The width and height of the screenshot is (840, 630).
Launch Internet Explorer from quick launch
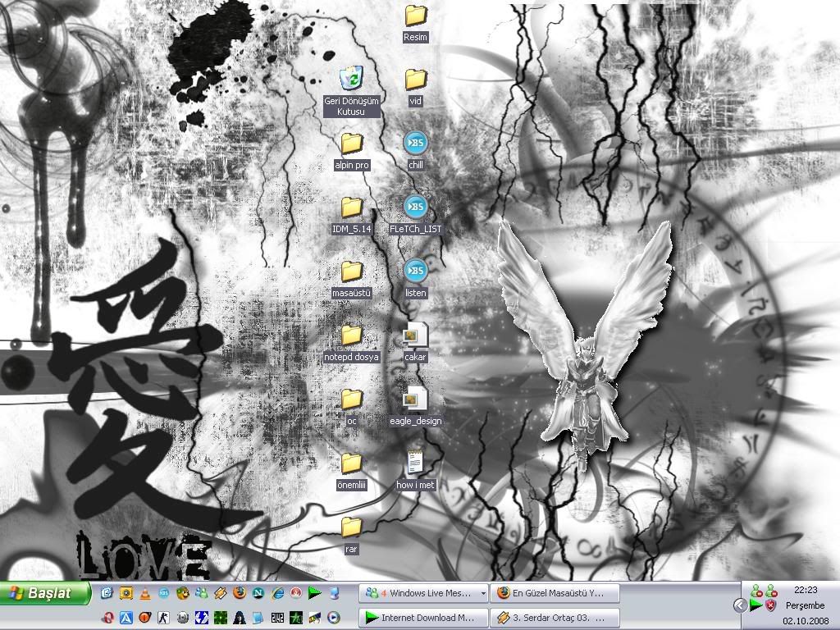[276, 593]
